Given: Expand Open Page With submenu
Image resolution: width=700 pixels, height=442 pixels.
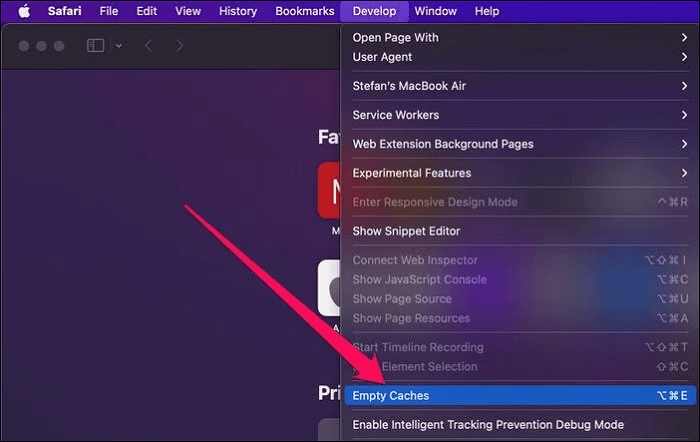Looking at the screenshot, I should [520, 38].
